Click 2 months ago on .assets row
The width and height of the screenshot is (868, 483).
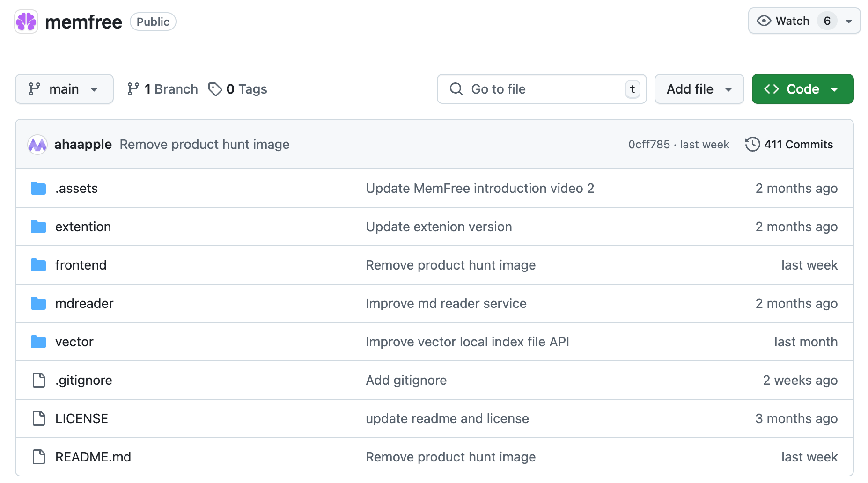[796, 188]
